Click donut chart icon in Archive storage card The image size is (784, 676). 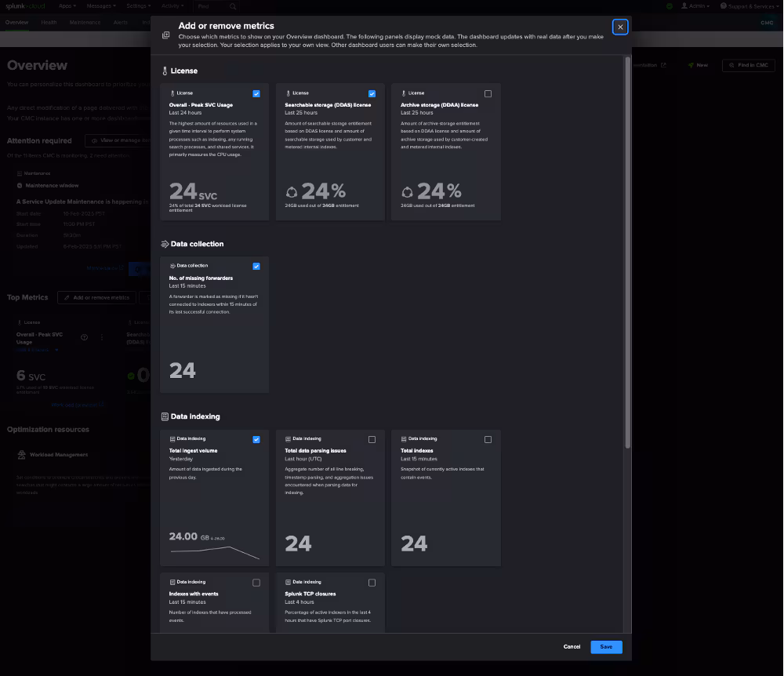[x=408, y=192]
